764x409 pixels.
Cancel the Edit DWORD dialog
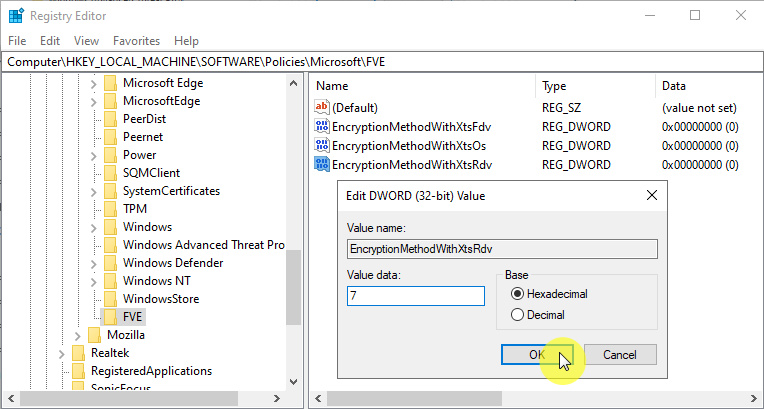pos(619,355)
